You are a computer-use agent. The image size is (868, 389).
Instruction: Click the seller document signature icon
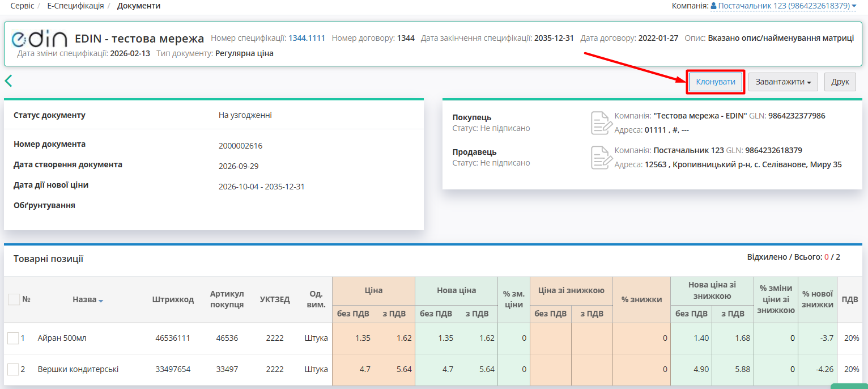coord(602,157)
